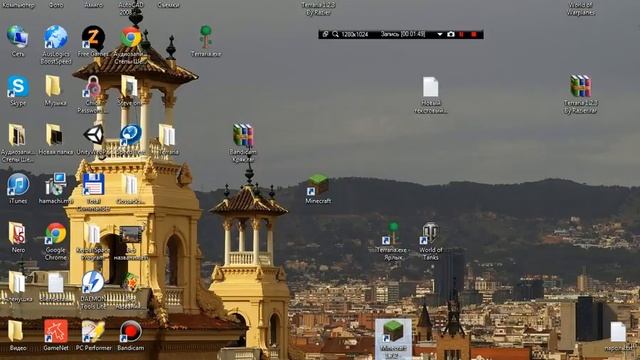Click the 1280x1024 resolution text
640x360 pixels.
pyautogui.click(x=355, y=35)
